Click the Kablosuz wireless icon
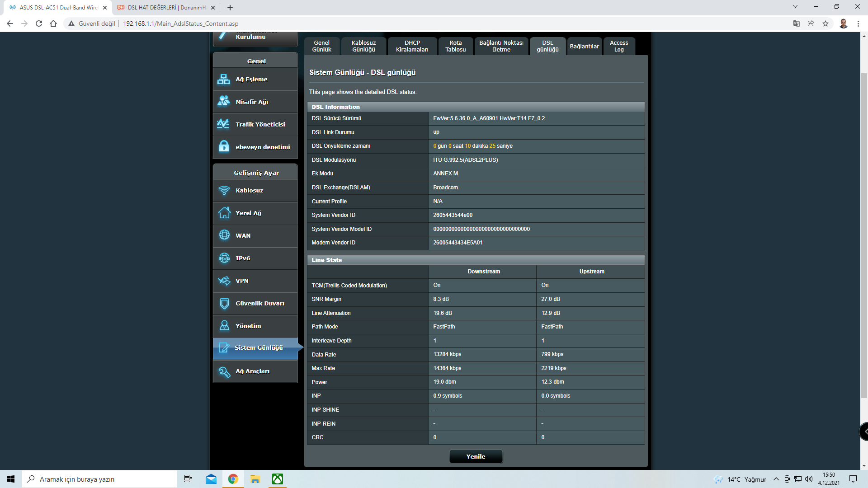 coord(224,191)
